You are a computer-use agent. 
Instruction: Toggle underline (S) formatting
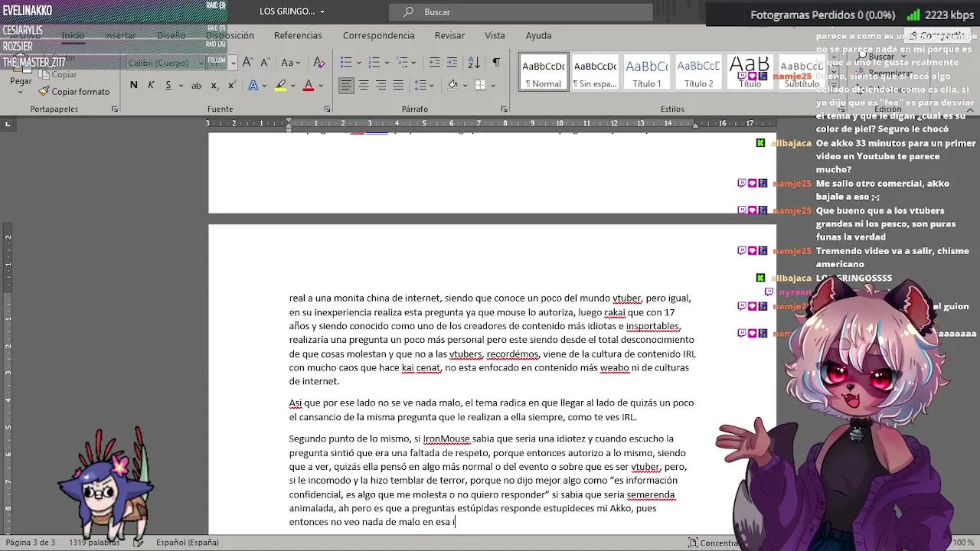[168, 85]
